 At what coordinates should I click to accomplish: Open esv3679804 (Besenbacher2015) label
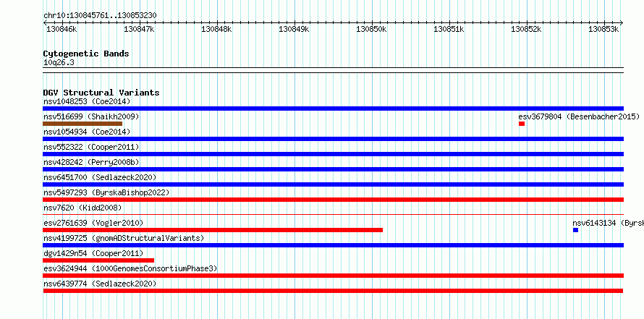(x=579, y=116)
